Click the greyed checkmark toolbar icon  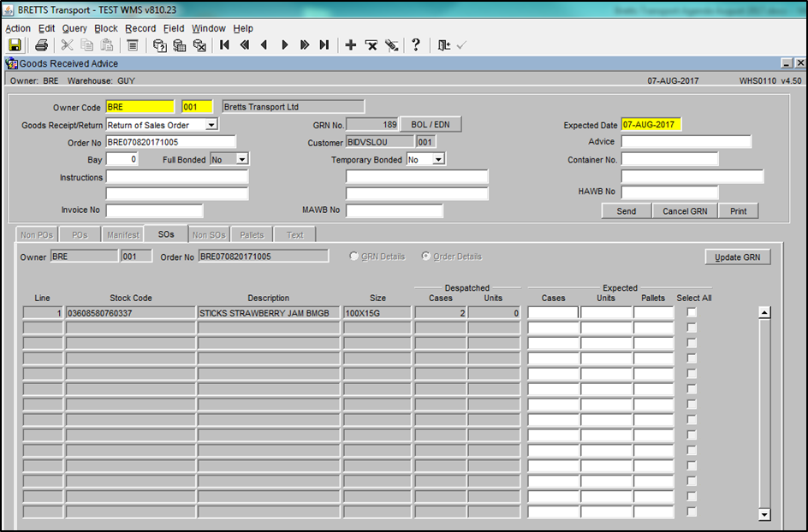461,45
